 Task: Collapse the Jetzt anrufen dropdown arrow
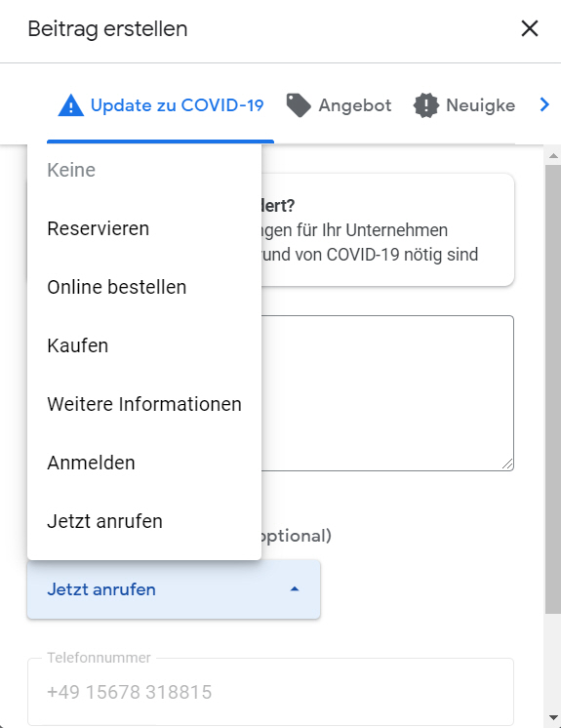tap(295, 589)
